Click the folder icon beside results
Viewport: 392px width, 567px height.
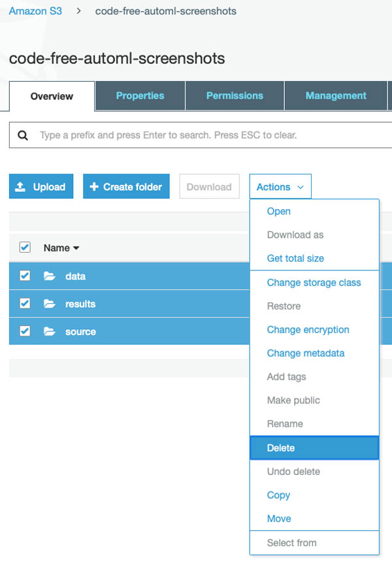coord(50,304)
